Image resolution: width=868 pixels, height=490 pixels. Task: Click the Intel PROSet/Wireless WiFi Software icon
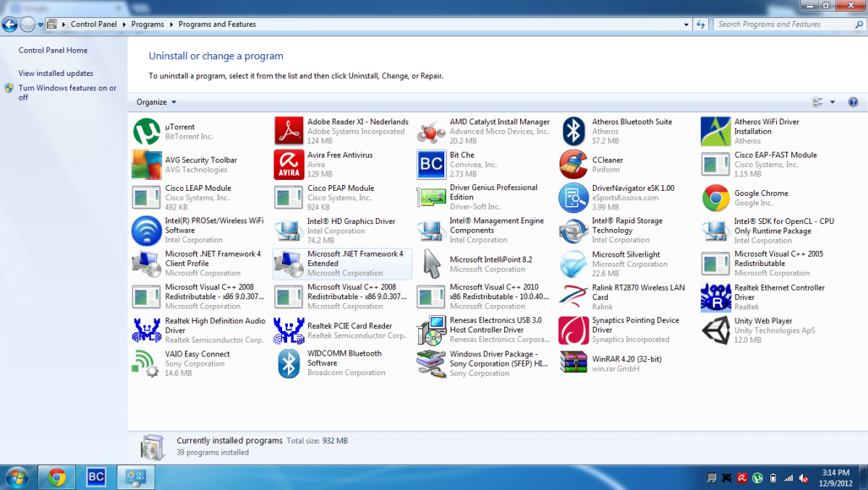(x=147, y=231)
